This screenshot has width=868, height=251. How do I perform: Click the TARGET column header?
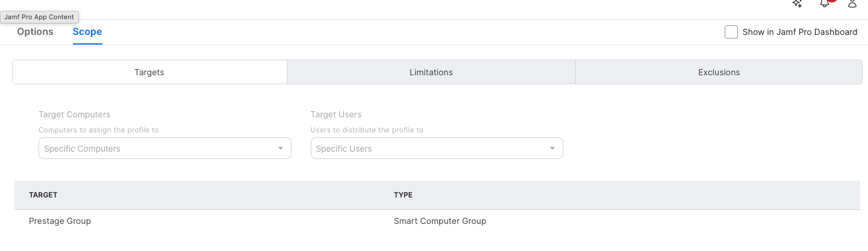coord(43,195)
